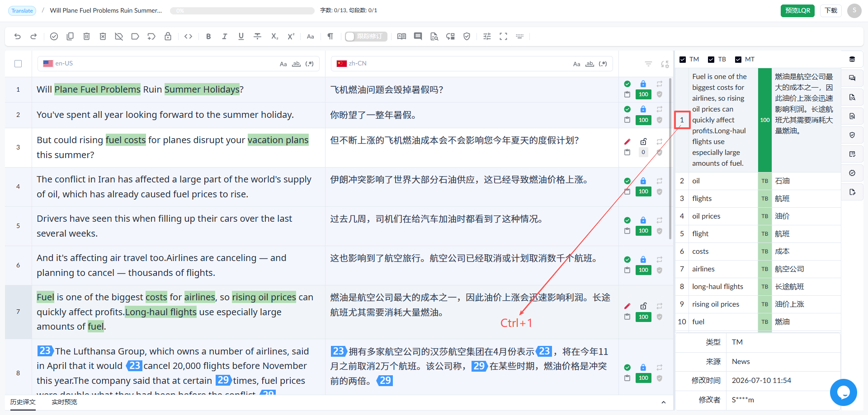868x415 pixels.
Task: Uncheck the TM checkbox
Action: click(x=683, y=60)
